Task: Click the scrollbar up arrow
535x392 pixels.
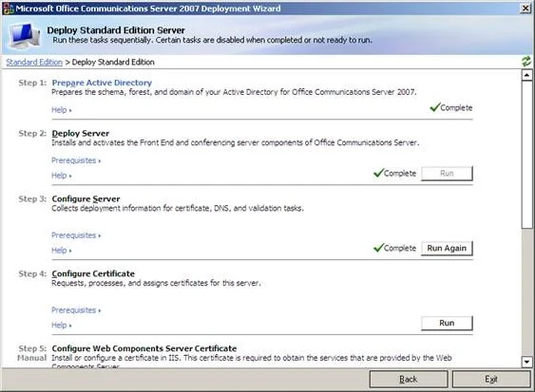Action: tap(526, 75)
